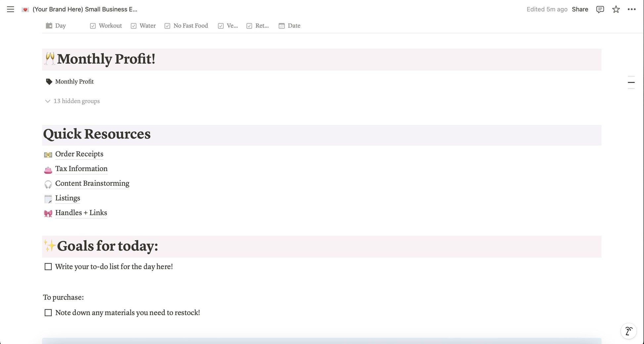644x344 pixels.
Task: Favorite this page with the star icon
Action: (x=616, y=9)
